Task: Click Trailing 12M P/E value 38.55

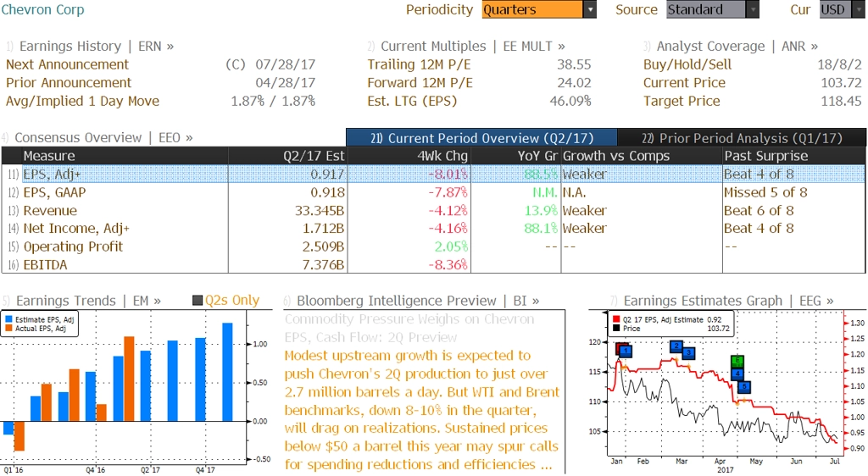Action: click(x=574, y=64)
